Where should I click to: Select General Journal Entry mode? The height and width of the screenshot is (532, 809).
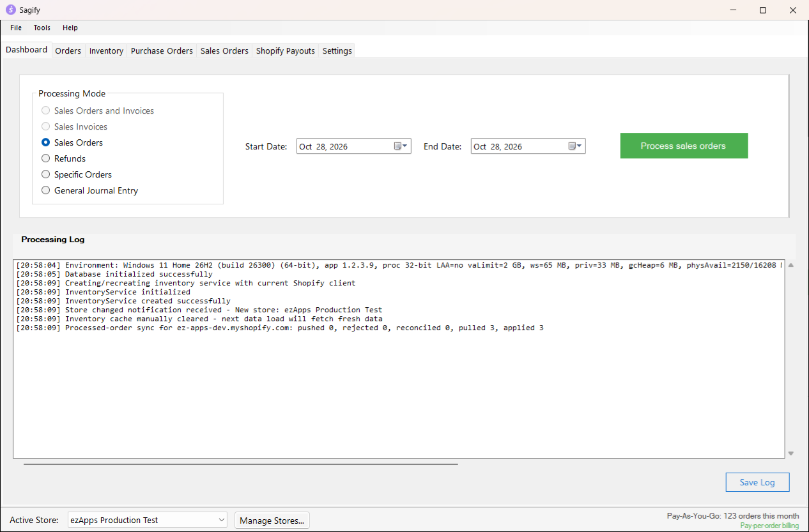pyautogui.click(x=89, y=190)
